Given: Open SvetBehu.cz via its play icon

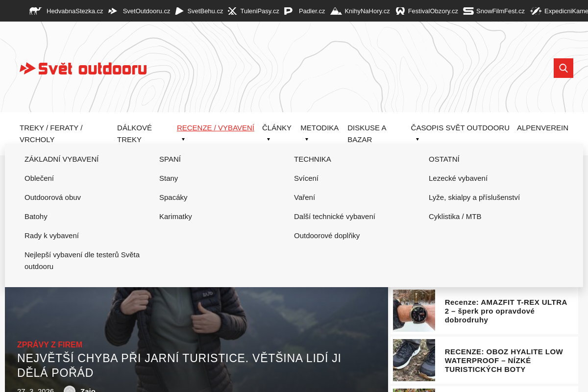Looking at the screenshot, I should click(180, 10).
